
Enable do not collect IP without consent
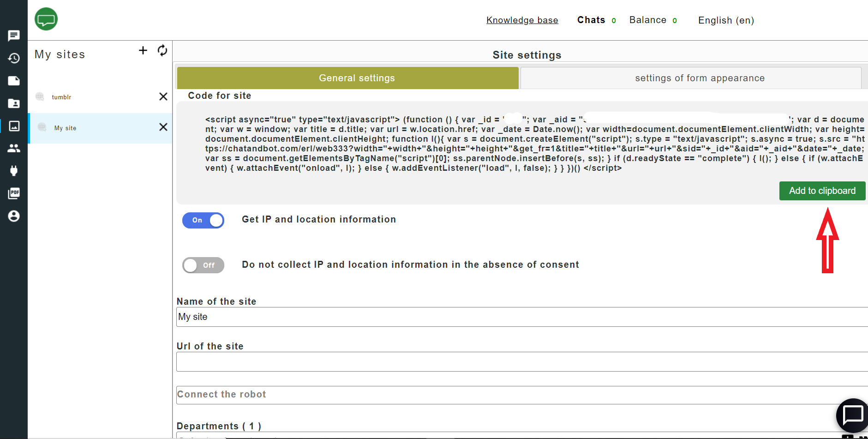203,265
